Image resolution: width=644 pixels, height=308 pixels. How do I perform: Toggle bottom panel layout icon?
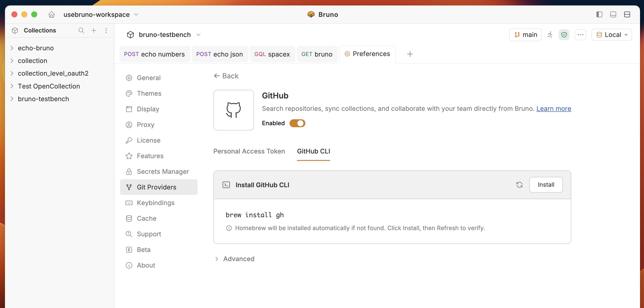pyautogui.click(x=613, y=14)
